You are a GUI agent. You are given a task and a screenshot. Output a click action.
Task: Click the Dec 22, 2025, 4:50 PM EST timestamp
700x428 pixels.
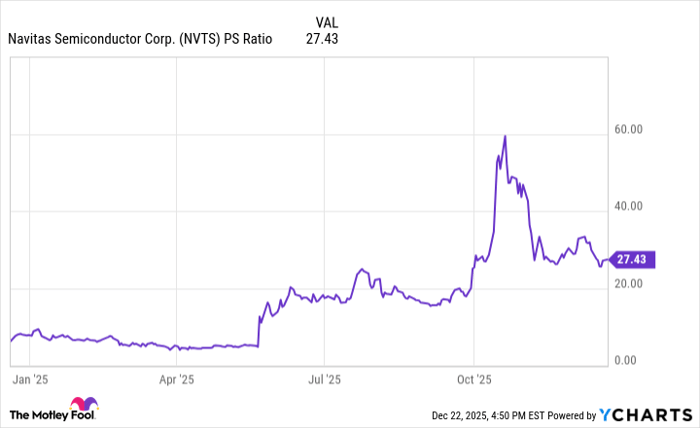(488, 416)
